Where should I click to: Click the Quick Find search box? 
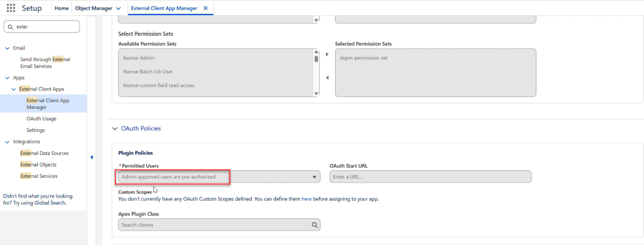pos(42,27)
